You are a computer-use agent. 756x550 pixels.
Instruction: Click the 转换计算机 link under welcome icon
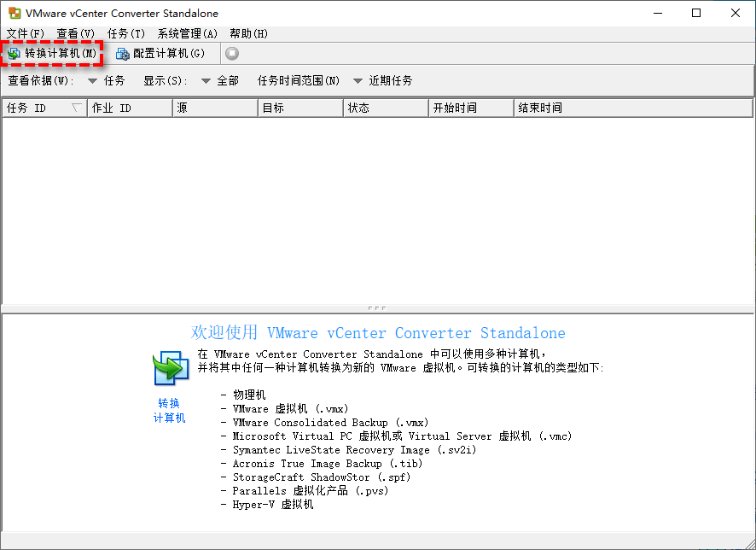(x=169, y=411)
